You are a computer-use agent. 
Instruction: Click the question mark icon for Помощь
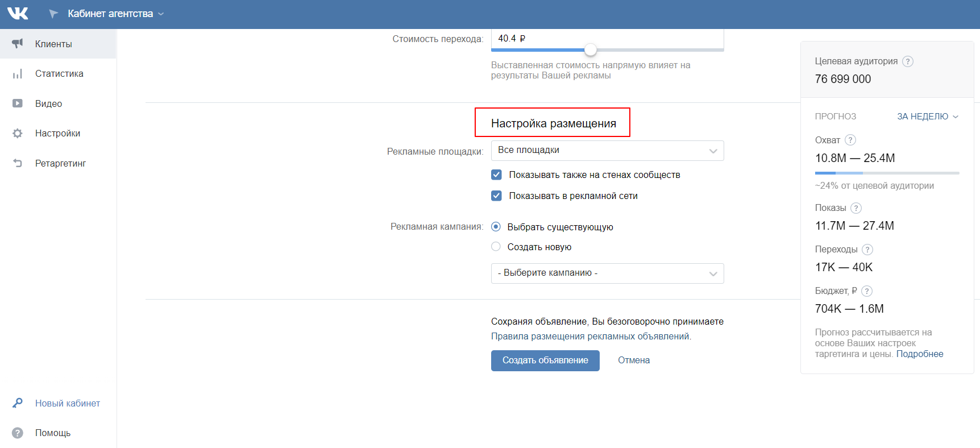click(18, 433)
